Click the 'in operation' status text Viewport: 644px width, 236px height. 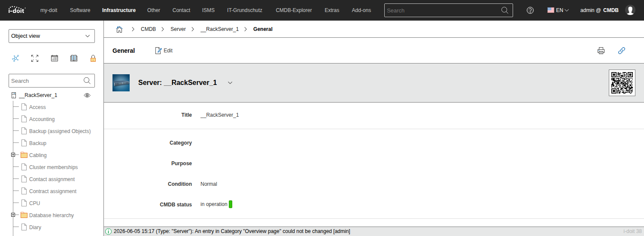[214, 204]
